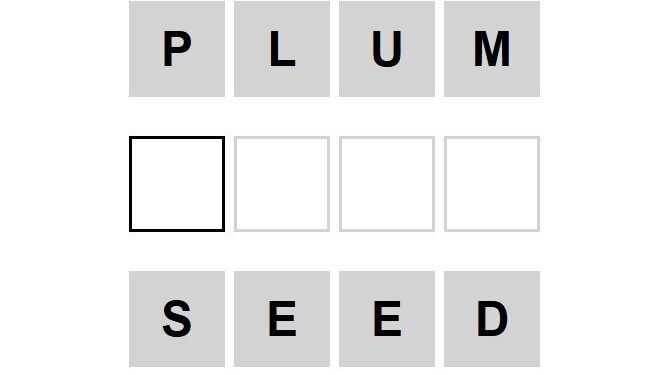
Task: Choose the empty box below letter L
Action: (282, 184)
